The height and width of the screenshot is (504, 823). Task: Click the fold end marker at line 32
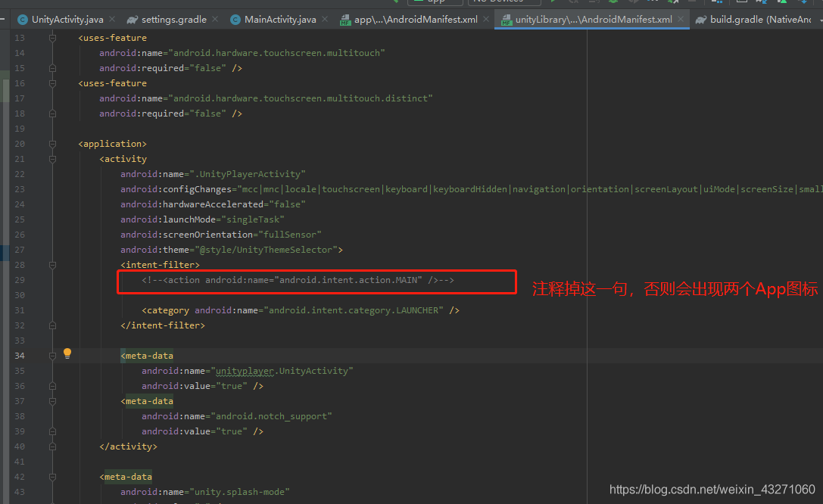point(52,325)
